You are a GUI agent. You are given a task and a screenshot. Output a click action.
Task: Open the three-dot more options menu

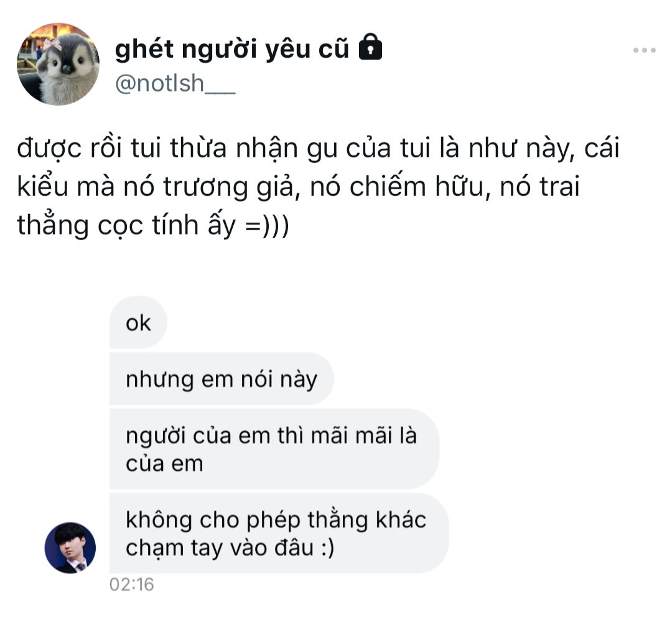(645, 50)
